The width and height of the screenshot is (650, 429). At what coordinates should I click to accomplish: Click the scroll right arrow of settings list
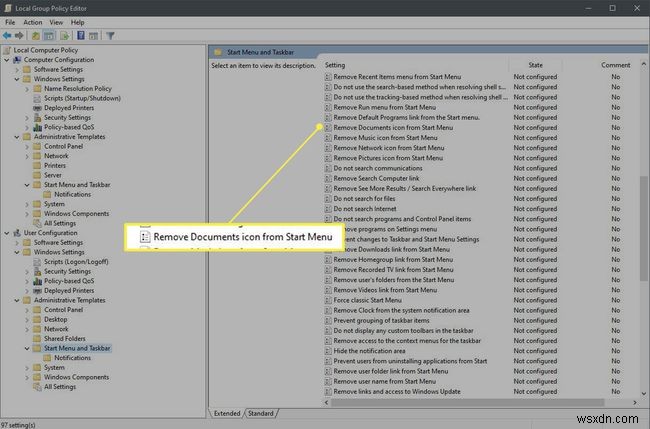(x=635, y=402)
